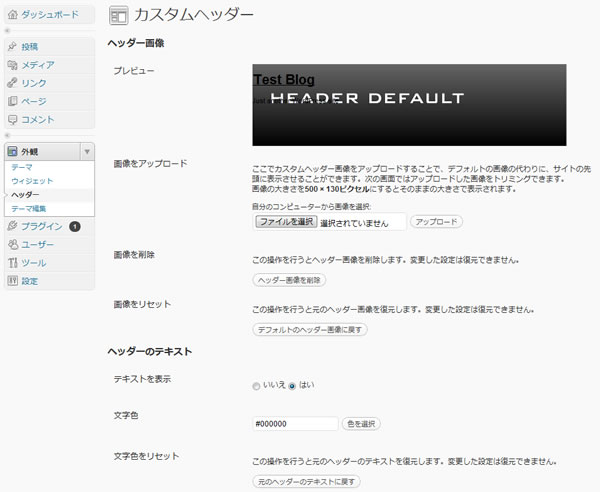Collapse the 外観 menu with its arrow
The height and width of the screenshot is (492, 600).
click(87, 152)
